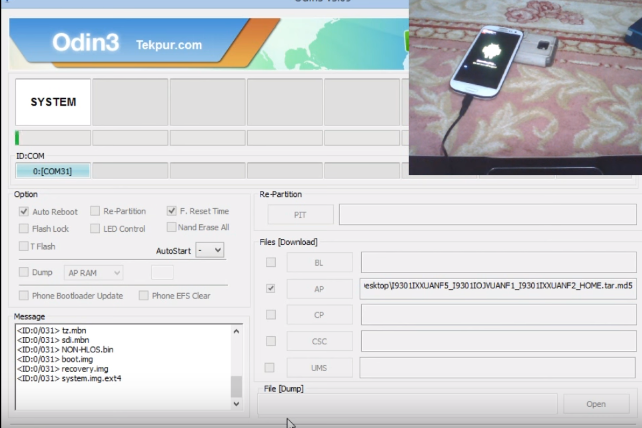
Task: Enable Phone Bootloader Update checkbox
Action: pos(24,295)
